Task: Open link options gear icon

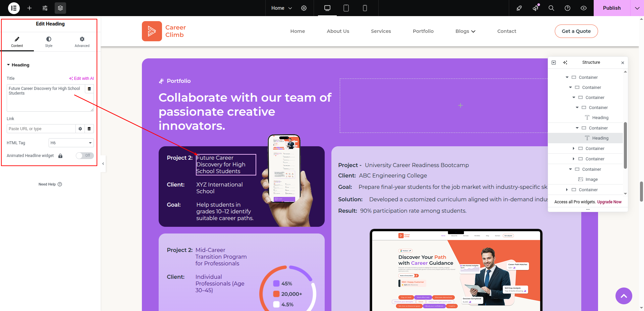Action: (80, 129)
